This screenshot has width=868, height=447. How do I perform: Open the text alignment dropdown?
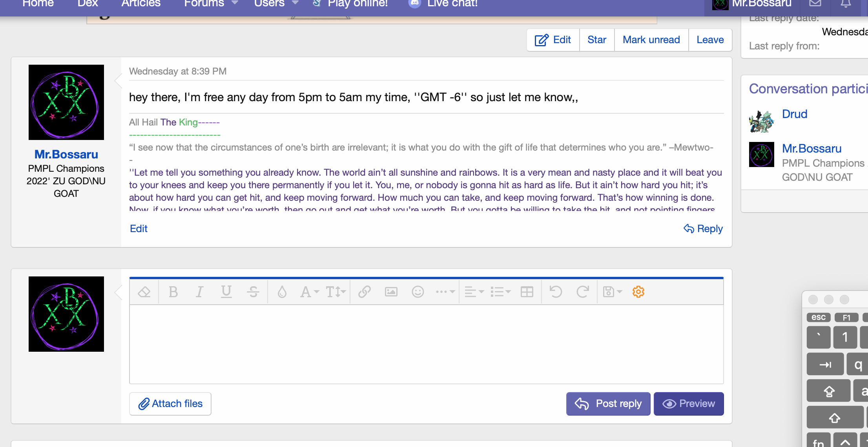click(x=474, y=292)
